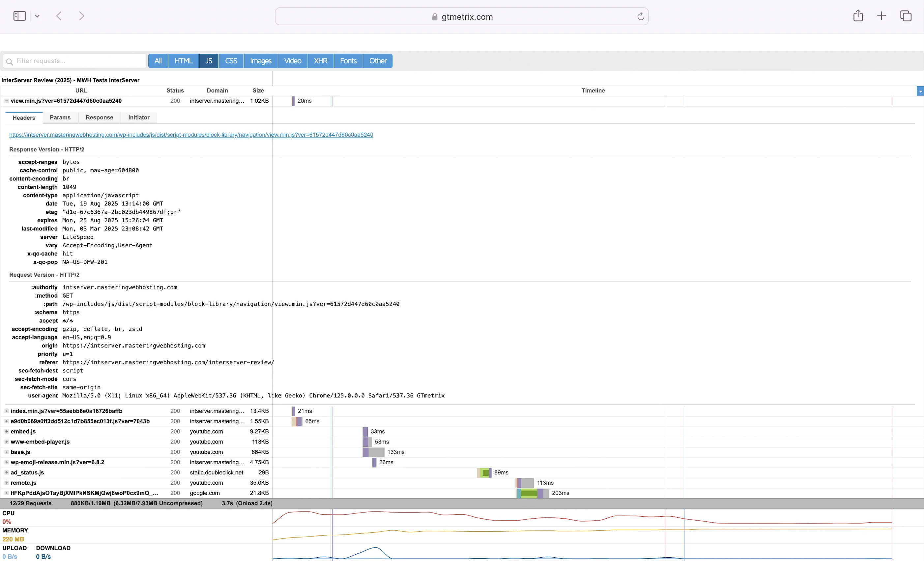924x561 pixels.
Task: Click the browser back arrow
Action: point(59,16)
